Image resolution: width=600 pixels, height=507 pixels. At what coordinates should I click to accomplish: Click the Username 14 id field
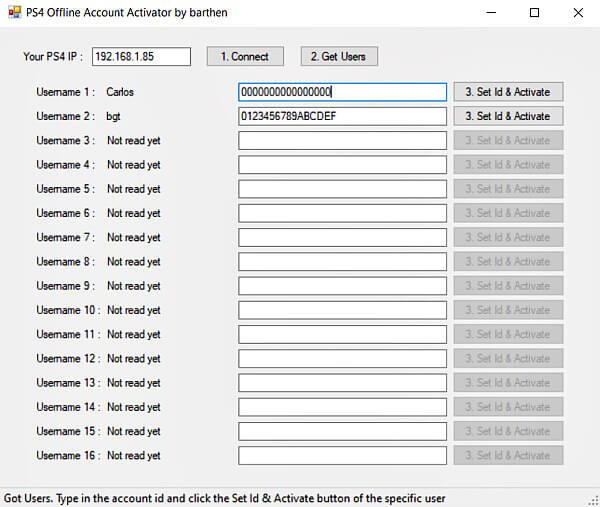tap(342, 407)
